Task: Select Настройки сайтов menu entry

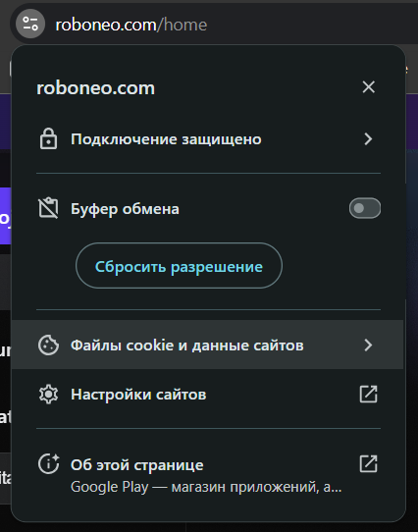Action: [x=208, y=395]
